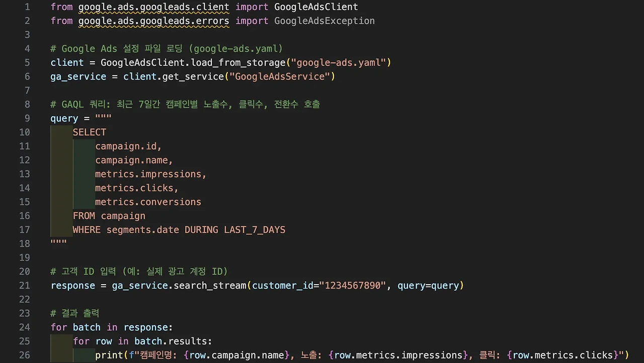Image resolution: width=644 pixels, height=363 pixels.
Task: Click {row.campaign.name} in the f-string
Action: click(237, 355)
